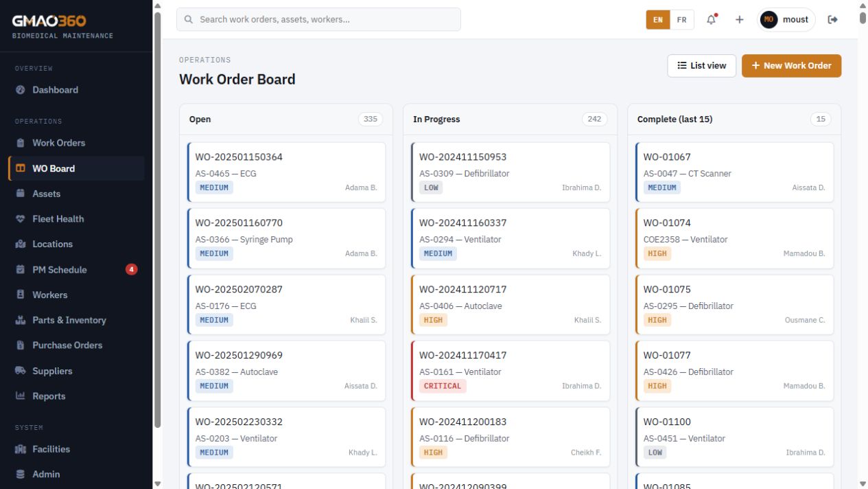Click the Fleet Health heartbeat icon
The image size is (868, 489).
point(20,219)
